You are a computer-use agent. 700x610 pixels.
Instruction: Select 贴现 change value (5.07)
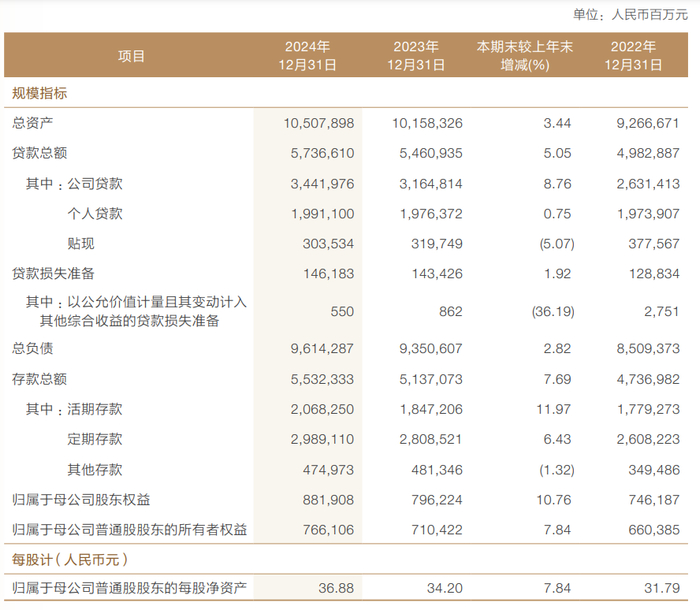pyautogui.click(x=557, y=244)
